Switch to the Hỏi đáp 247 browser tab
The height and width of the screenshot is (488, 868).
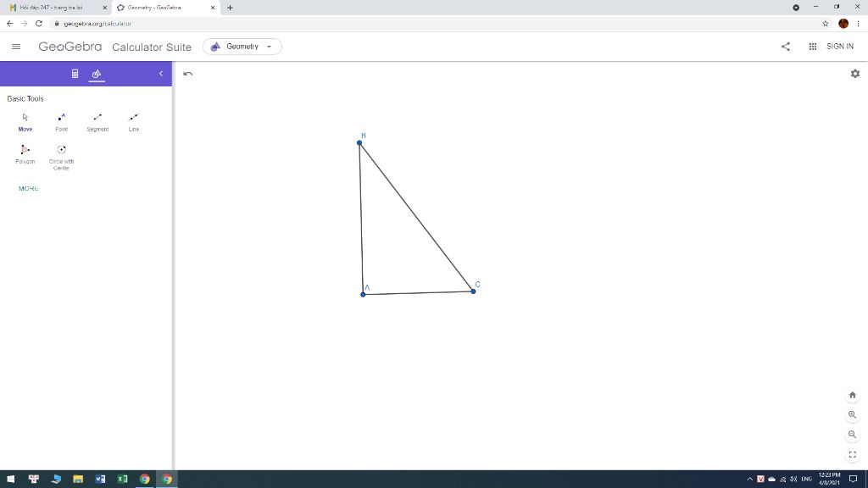(x=55, y=8)
